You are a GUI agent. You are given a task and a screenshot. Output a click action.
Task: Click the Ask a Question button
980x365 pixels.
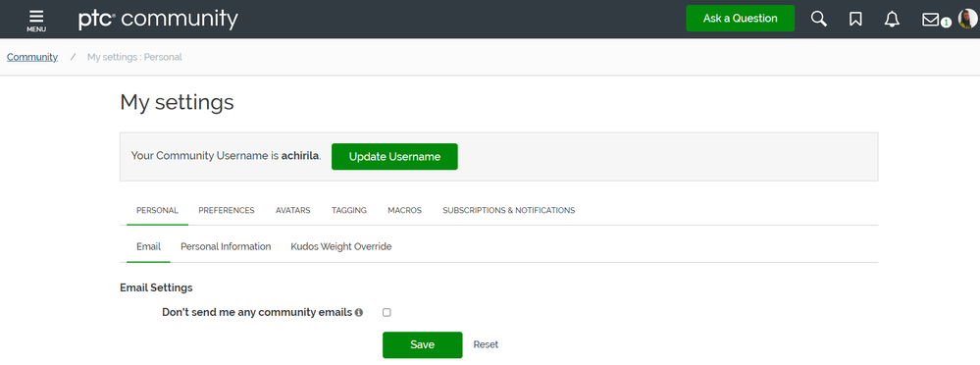pos(740,18)
